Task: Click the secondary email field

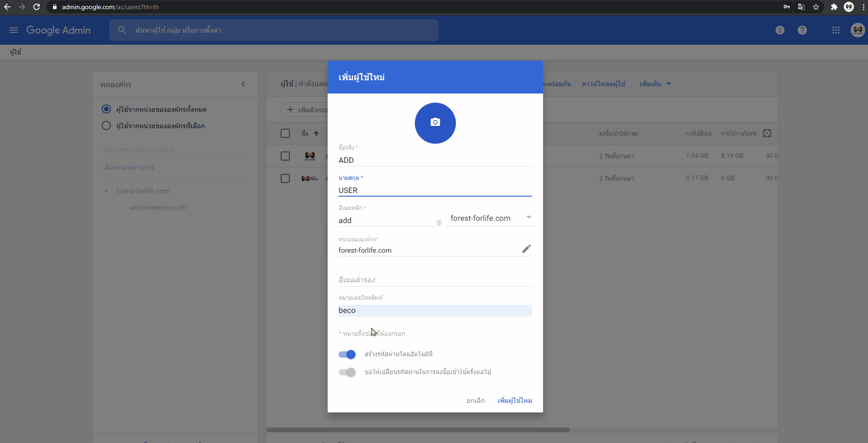Action: coord(435,280)
